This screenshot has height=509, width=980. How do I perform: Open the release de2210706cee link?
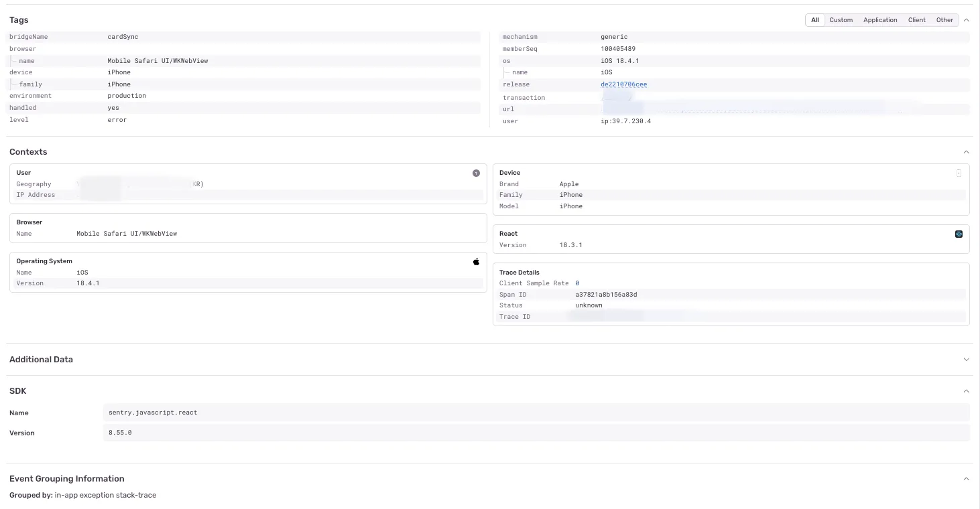[624, 84]
